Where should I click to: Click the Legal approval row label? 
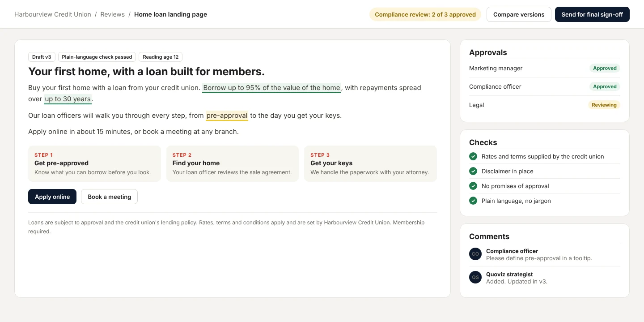coord(477,105)
